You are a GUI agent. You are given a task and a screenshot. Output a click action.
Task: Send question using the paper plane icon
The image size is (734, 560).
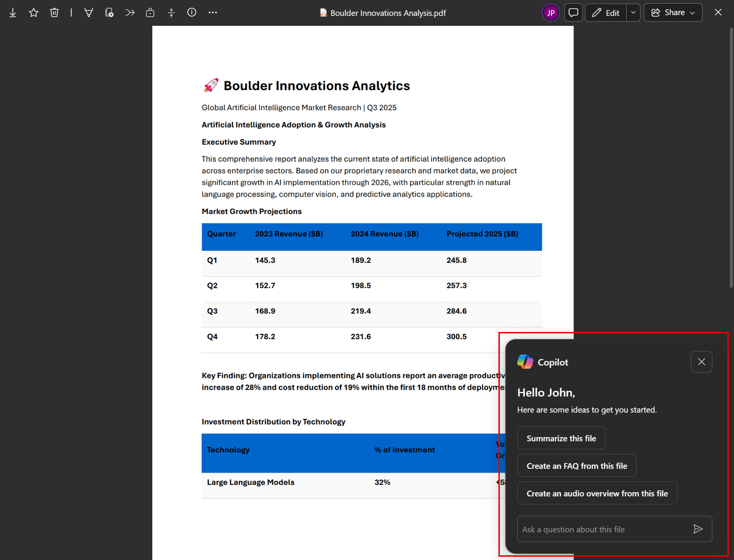click(699, 529)
